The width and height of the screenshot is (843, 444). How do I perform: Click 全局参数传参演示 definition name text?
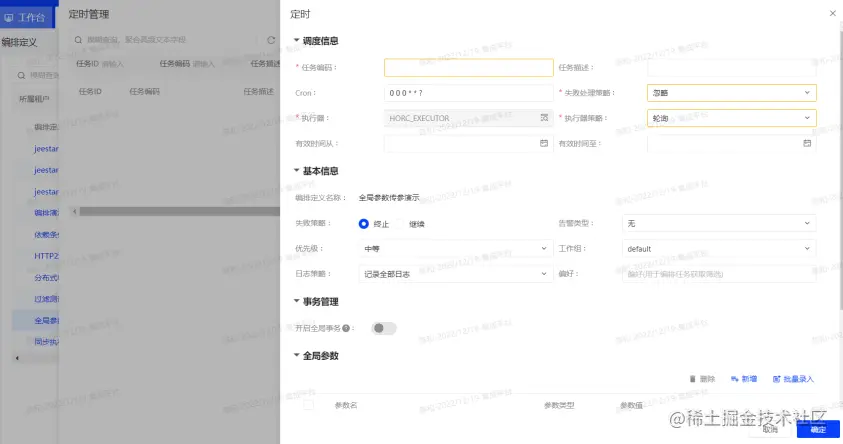(389, 198)
